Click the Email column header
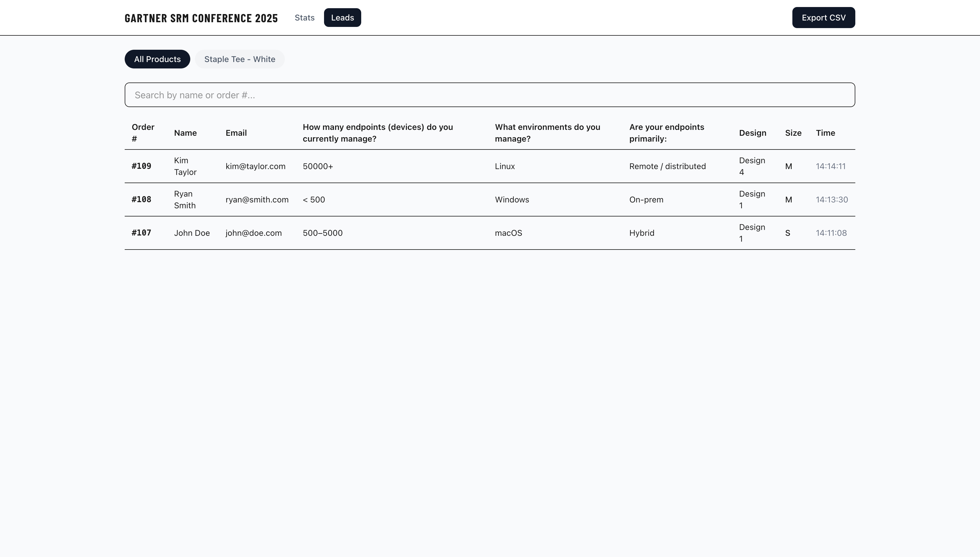Screen dimensions: 980x557 tap(236, 133)
